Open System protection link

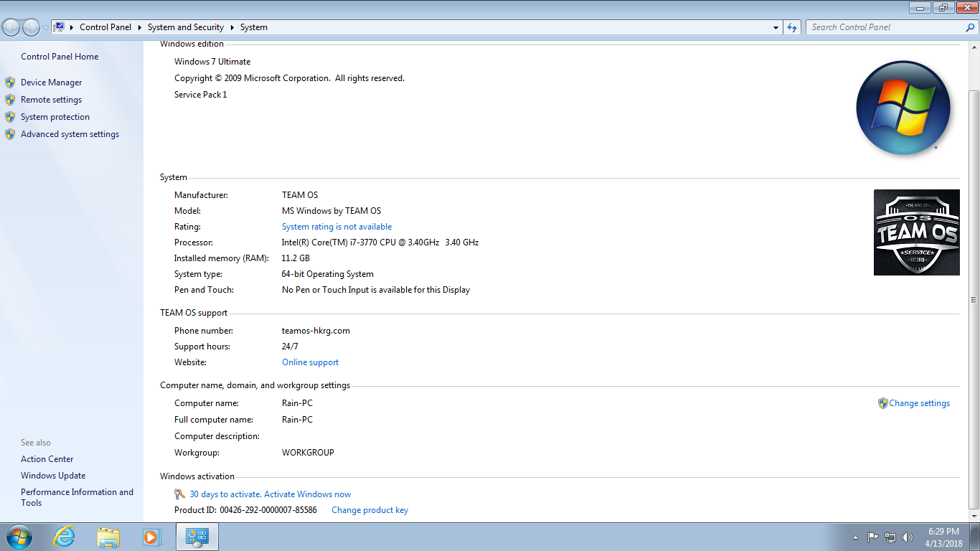[55, 117]
